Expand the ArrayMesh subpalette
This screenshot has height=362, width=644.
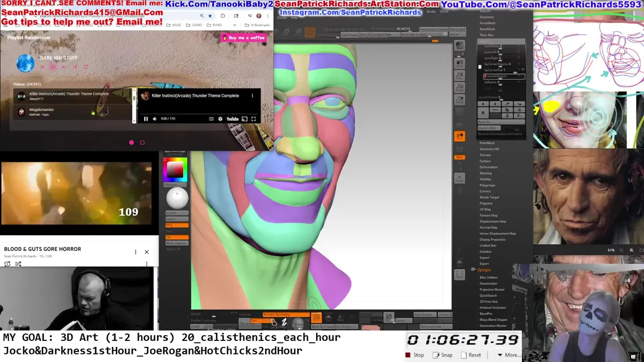pyautogui.click(x=488, y=23)
